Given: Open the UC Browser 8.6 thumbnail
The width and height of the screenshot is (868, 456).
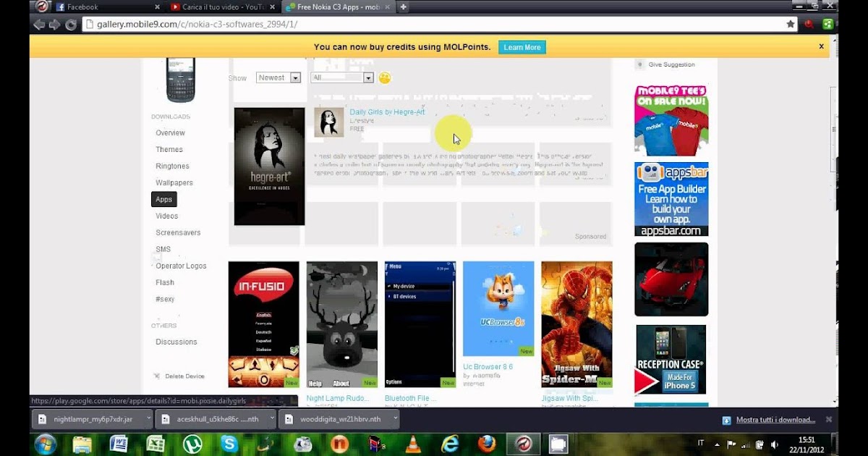Looking at the screenshot, I should (498, 309).
